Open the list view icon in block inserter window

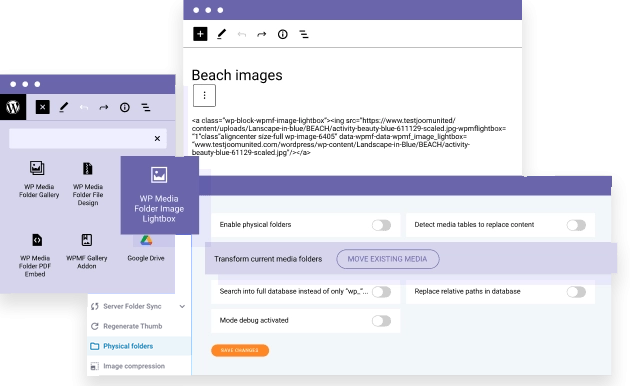(x=146, y=107)
